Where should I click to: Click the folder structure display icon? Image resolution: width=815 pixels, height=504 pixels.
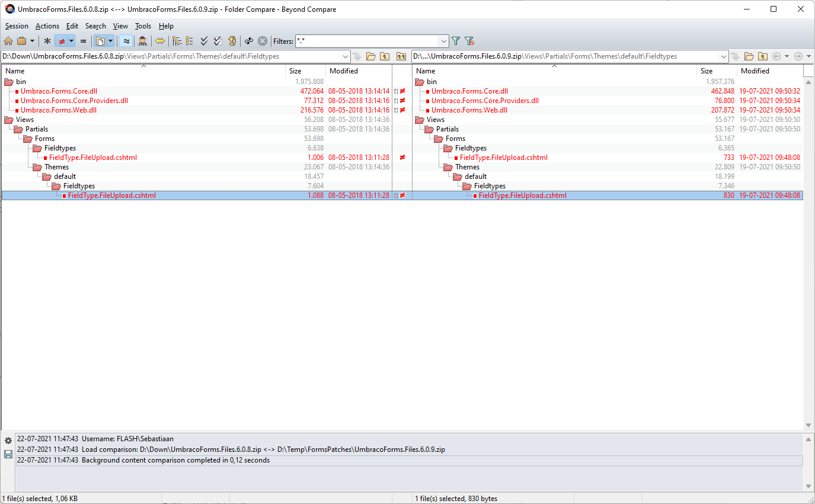point(100,41)
